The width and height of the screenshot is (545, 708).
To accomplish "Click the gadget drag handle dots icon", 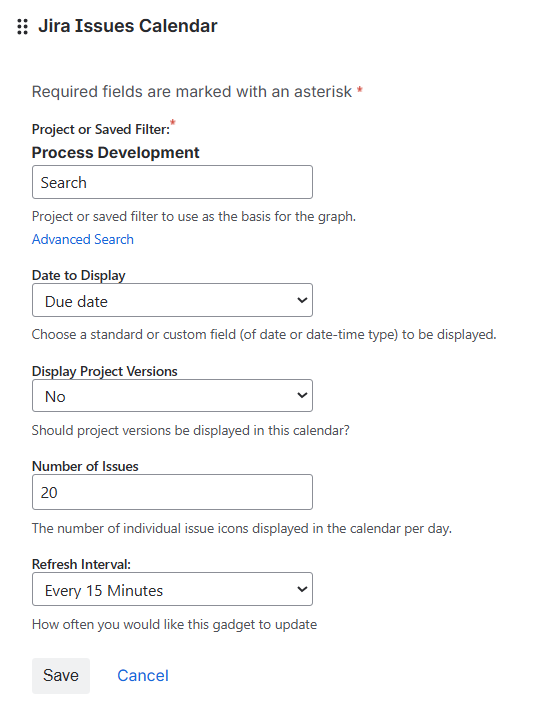I will (22, 27).
